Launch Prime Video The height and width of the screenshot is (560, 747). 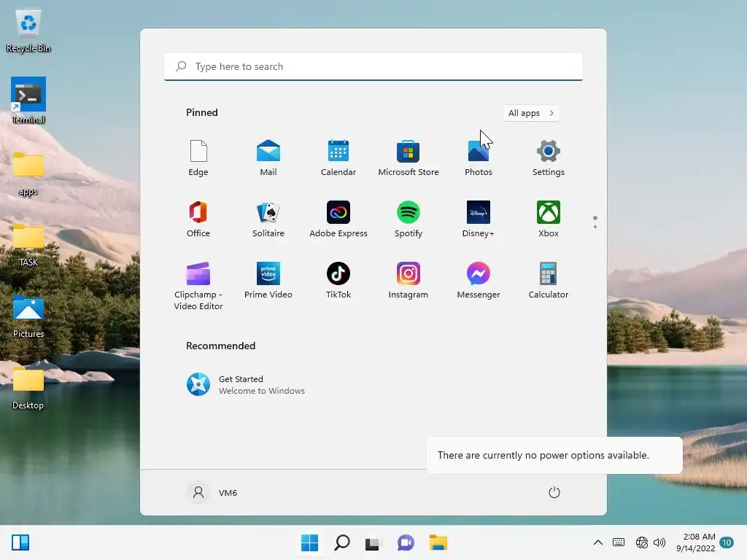click(x=268, y=281)
